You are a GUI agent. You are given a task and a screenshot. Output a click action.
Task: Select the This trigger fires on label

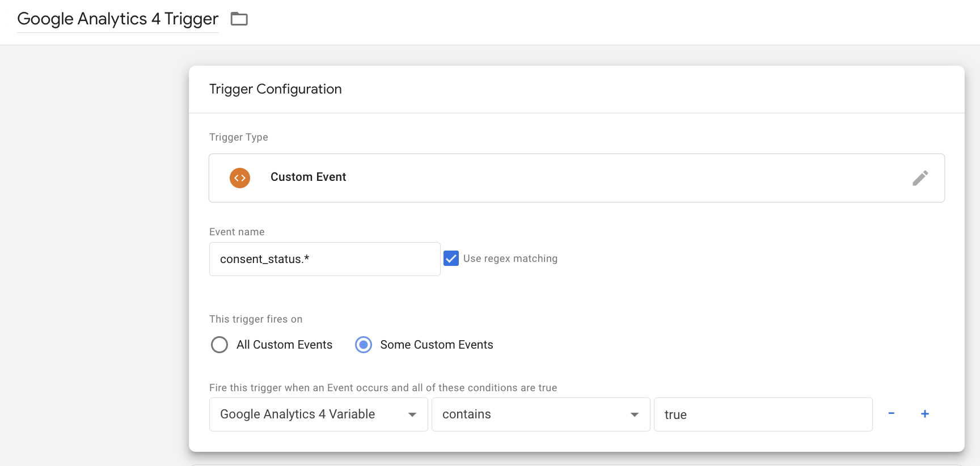click(x=256, y=319)
